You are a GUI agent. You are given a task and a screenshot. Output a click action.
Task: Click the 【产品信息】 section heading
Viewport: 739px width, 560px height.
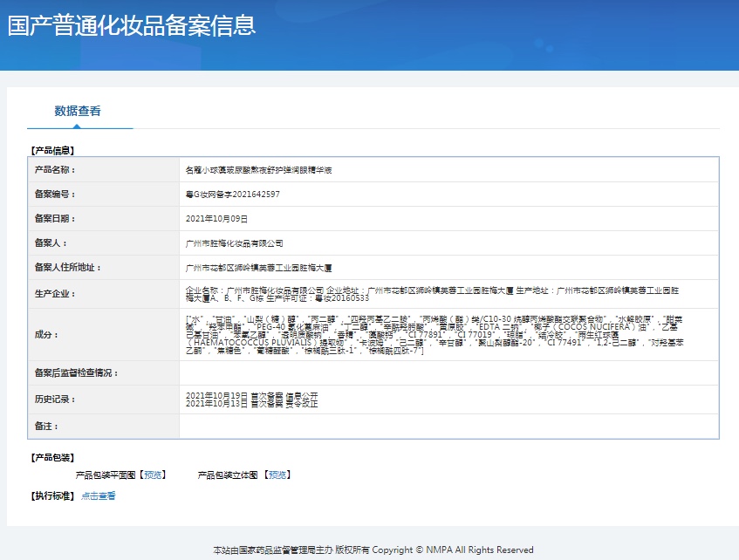(x=52, y=150)
